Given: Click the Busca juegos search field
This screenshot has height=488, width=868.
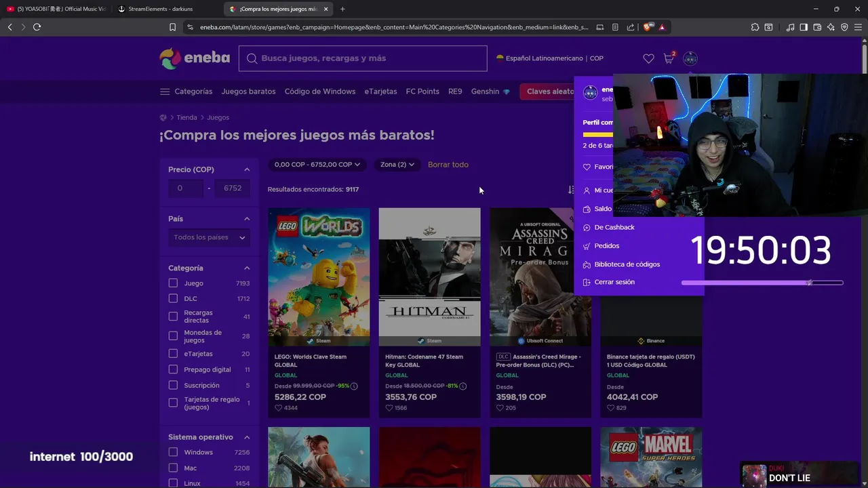Looking at the screenshot, I should click(363, 58).
